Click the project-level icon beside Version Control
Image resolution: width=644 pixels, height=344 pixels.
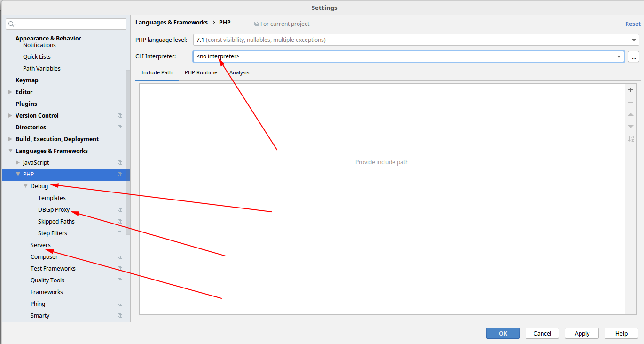[120, 116]
